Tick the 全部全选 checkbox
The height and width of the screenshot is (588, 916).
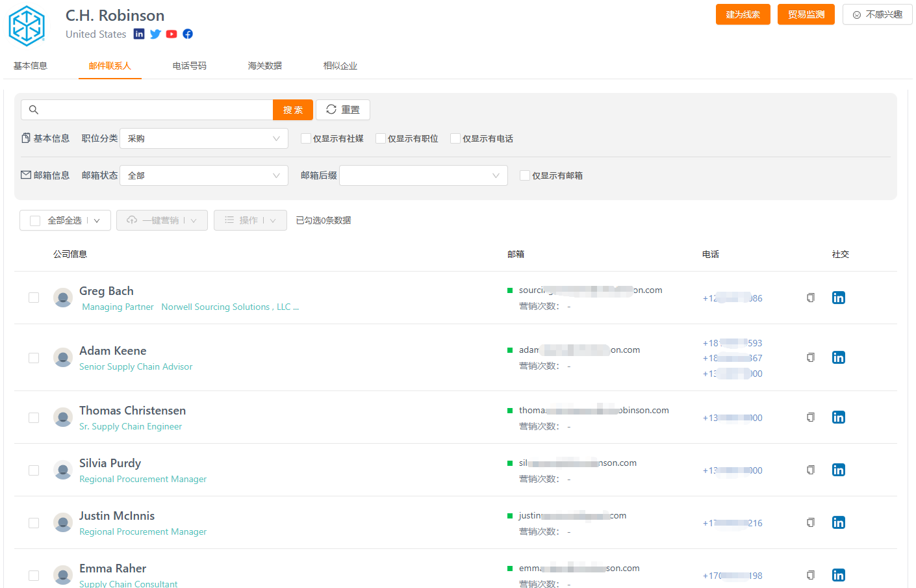coord(35,221)
